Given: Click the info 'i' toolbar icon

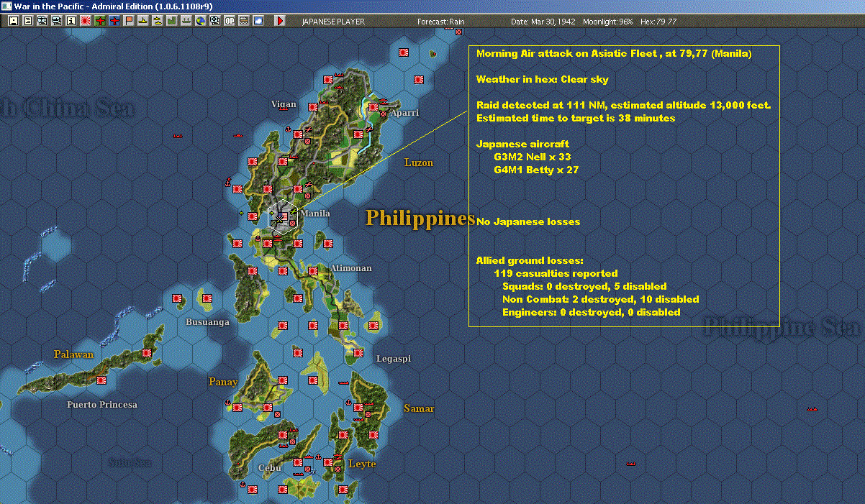Looking at the screenshot, I should 71,21.
